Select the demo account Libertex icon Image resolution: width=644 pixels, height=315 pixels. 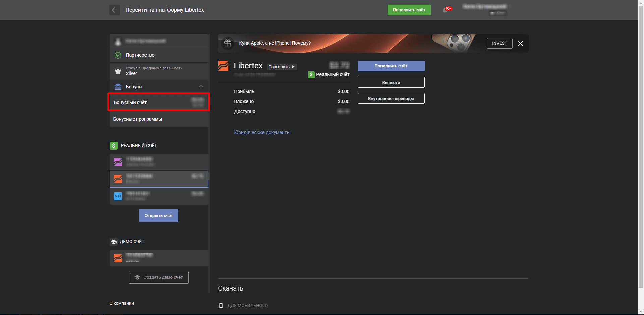[x=118, y=258]
